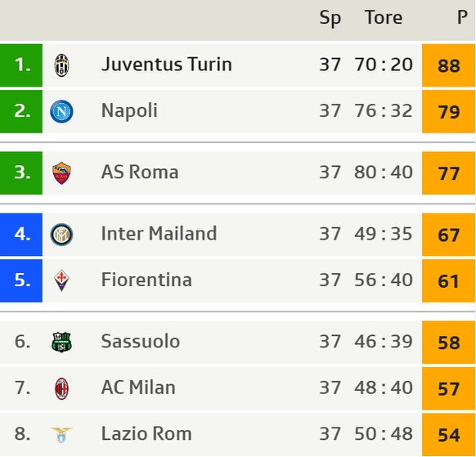Open the Sassuolo team name

140,342
